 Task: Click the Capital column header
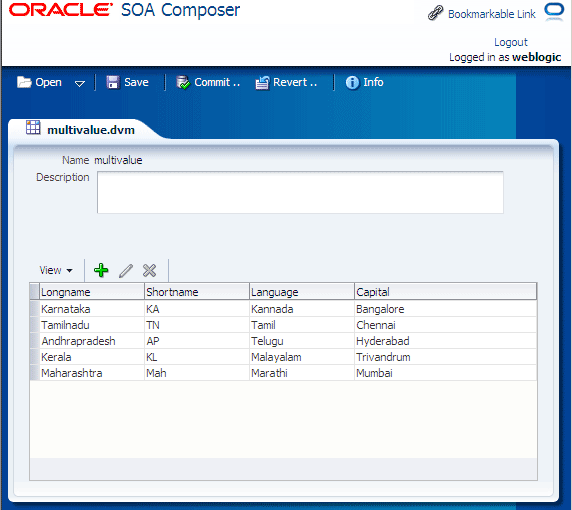pos(445,292)
